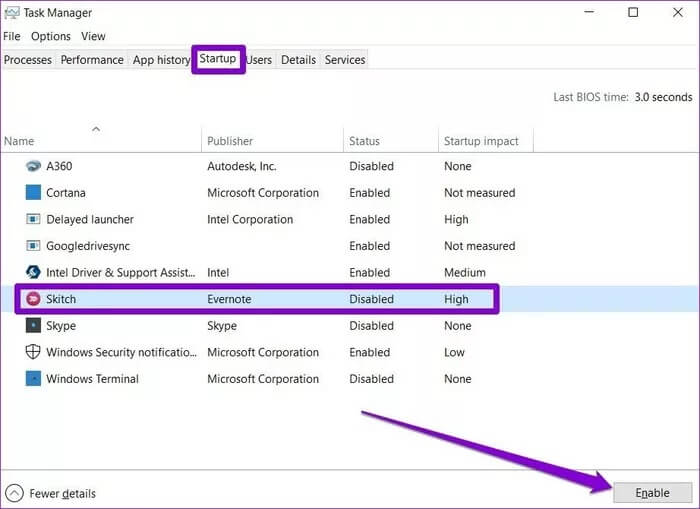
Task: Click the Fewer details link text
Action: 62,493
